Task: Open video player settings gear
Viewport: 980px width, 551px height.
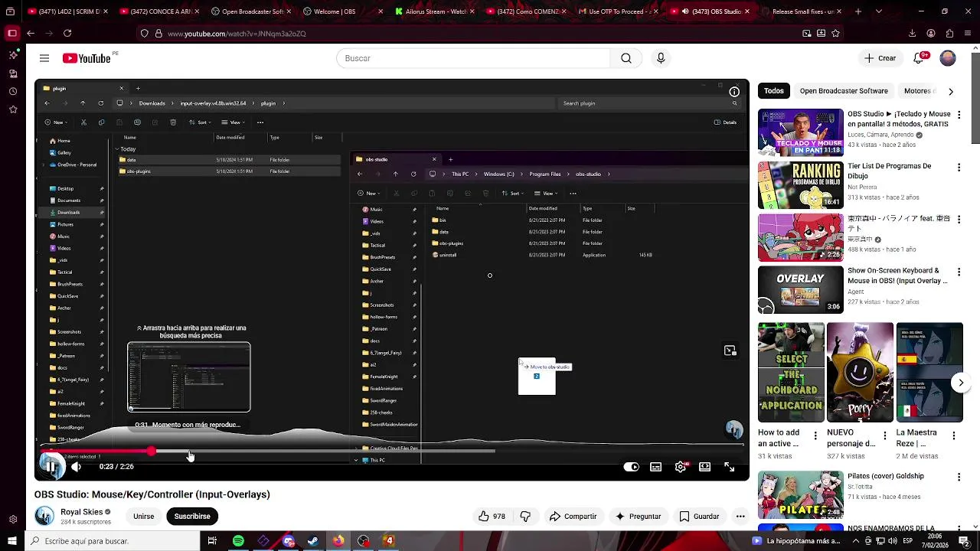Action: pyautogui.click(x=681, y=467)
